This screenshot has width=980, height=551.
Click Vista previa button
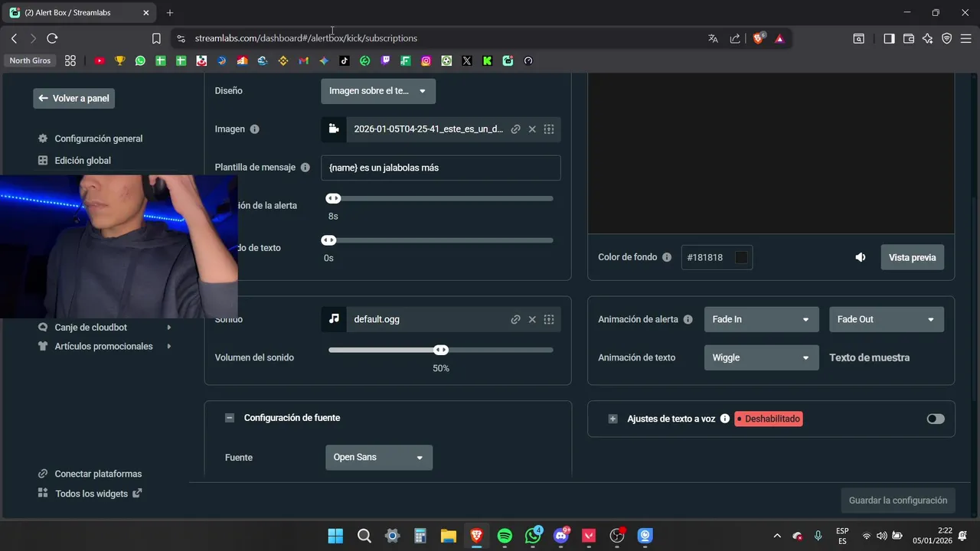point(912,257)
